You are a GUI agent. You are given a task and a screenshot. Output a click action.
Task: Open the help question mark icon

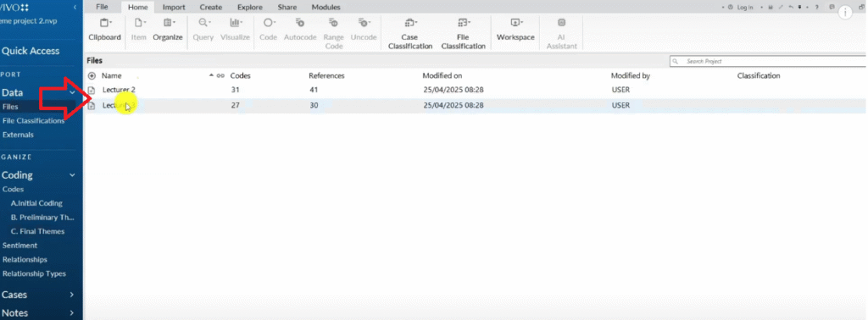pos(817,7)
